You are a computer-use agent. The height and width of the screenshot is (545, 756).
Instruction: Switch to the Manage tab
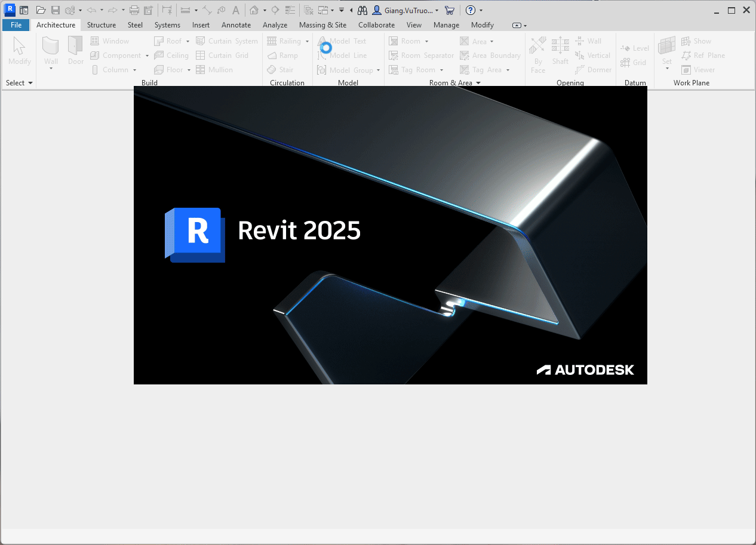(446, 25)
